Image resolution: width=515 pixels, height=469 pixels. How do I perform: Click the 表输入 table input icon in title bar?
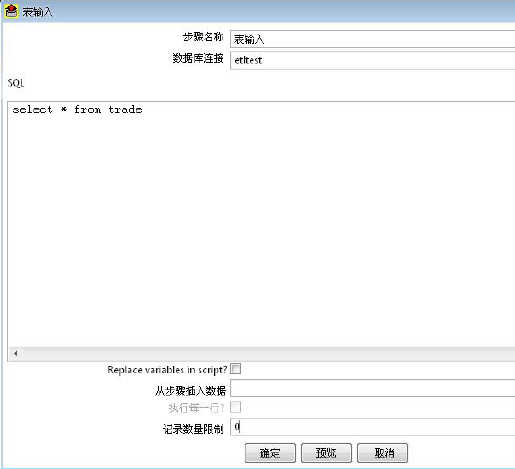tap(11, 11)
